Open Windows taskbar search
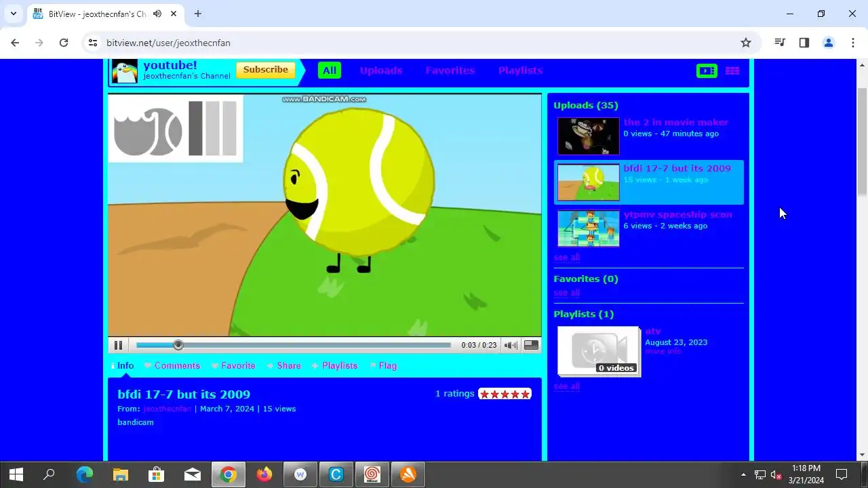 (49, 474)
